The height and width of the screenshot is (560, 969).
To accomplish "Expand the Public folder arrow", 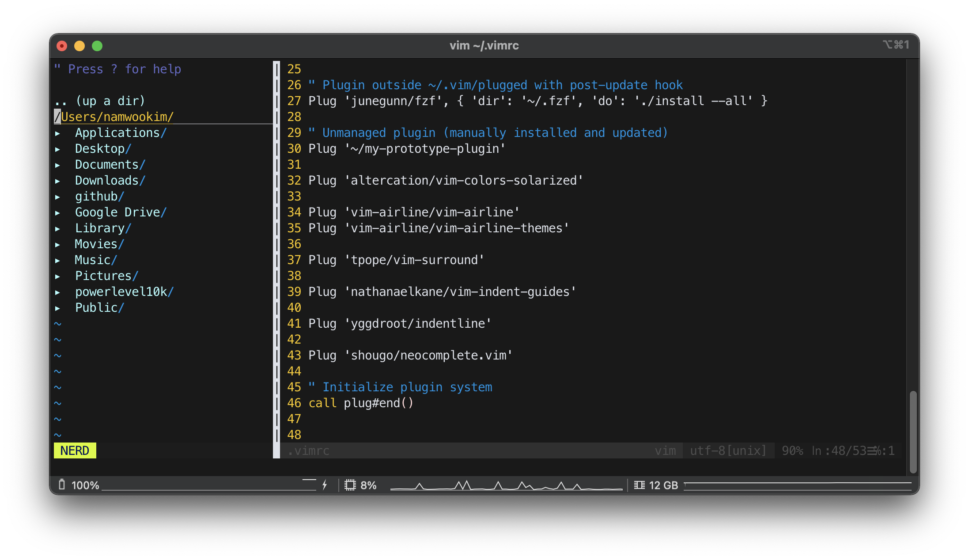I will pos(57,308).
